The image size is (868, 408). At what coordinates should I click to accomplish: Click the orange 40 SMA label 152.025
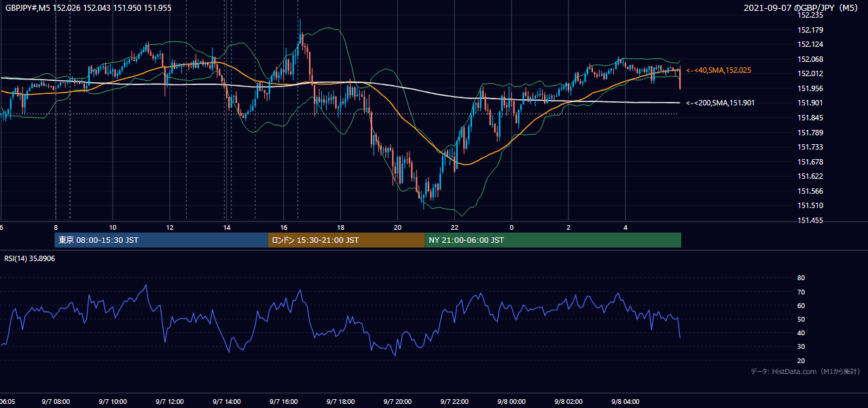pyautogui.click(x=719, y=70)
